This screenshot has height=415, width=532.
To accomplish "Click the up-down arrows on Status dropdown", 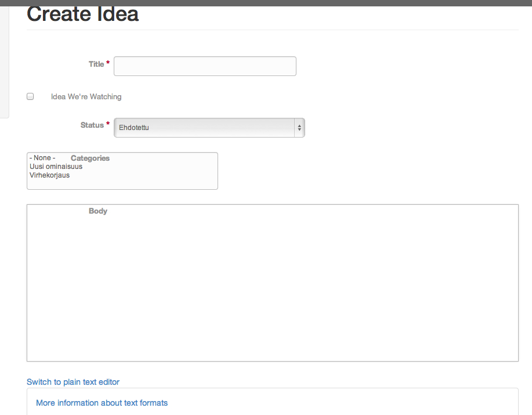I will coord(299,128).
